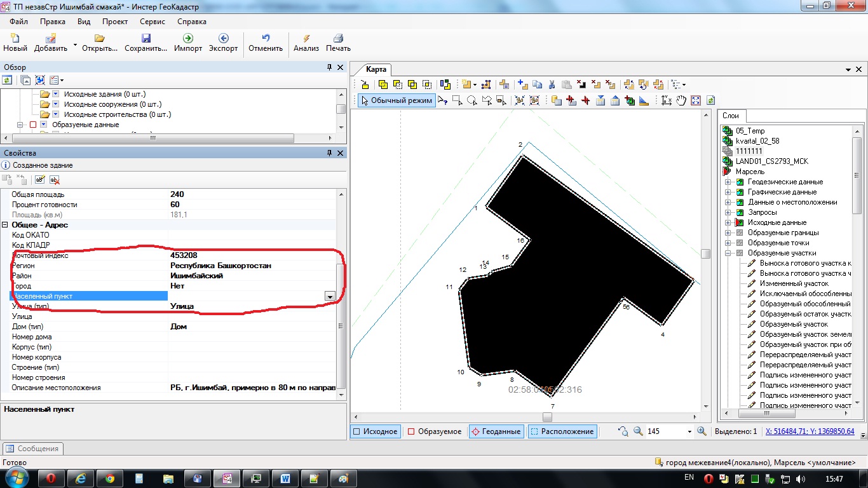Toggle the kvartal_02_58 layer visibility icon
Image resolution: width=868 pixels, height=488 pixels.
[x=728, y=141]
